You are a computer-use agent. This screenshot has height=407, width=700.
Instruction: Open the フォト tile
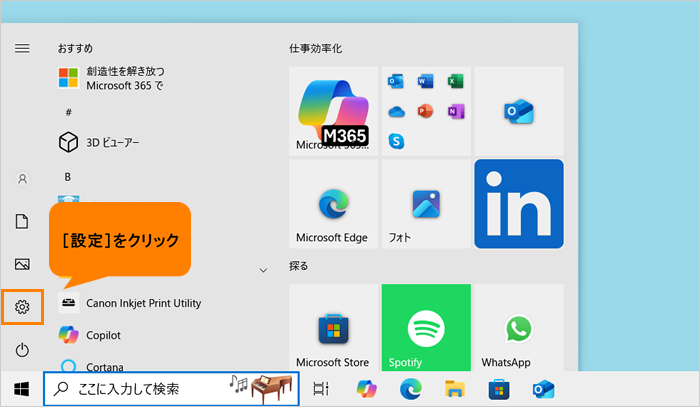click(426, 204)
